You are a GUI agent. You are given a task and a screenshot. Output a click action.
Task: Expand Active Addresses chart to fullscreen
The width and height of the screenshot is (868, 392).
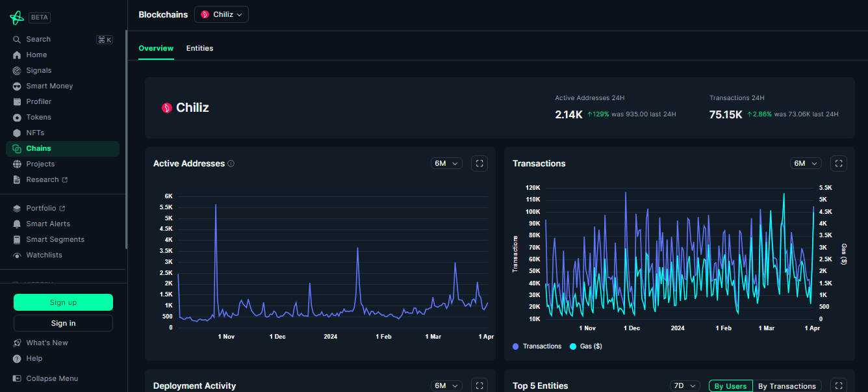coord(479,164)
